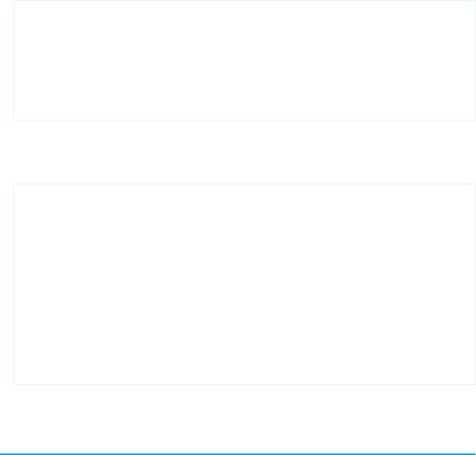Select the top border of the lower box
Screen dimensions: 476x455
(x=245, y=184)
